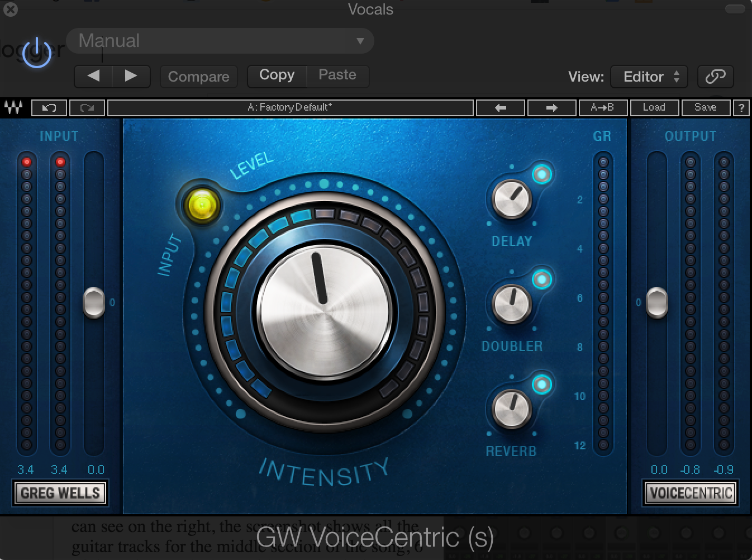This screenshot has height=560, width=752.
Task: Click the Copy button
Action: point(277,75)
